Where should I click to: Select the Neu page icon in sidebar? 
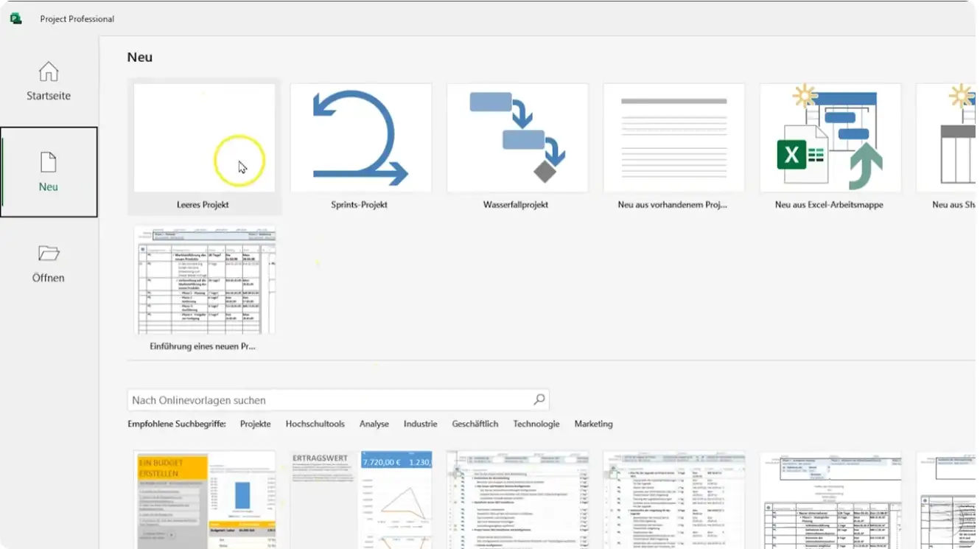[x=49, y=163]
